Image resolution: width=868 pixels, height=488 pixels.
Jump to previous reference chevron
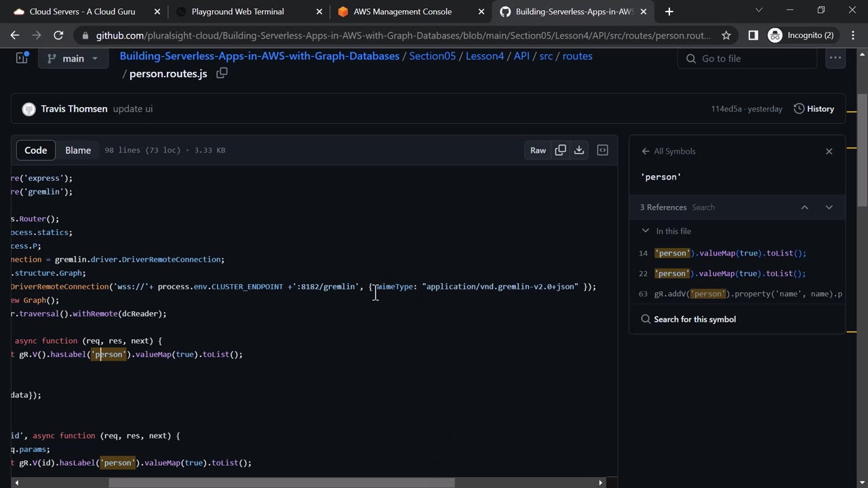tap(804, 207)
